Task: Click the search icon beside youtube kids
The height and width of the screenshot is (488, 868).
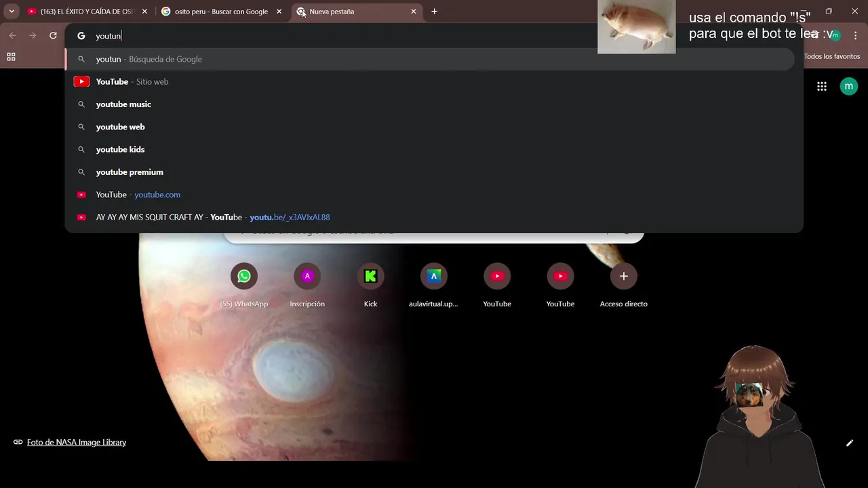Action: pyautogui.click(x=81, y=149)
